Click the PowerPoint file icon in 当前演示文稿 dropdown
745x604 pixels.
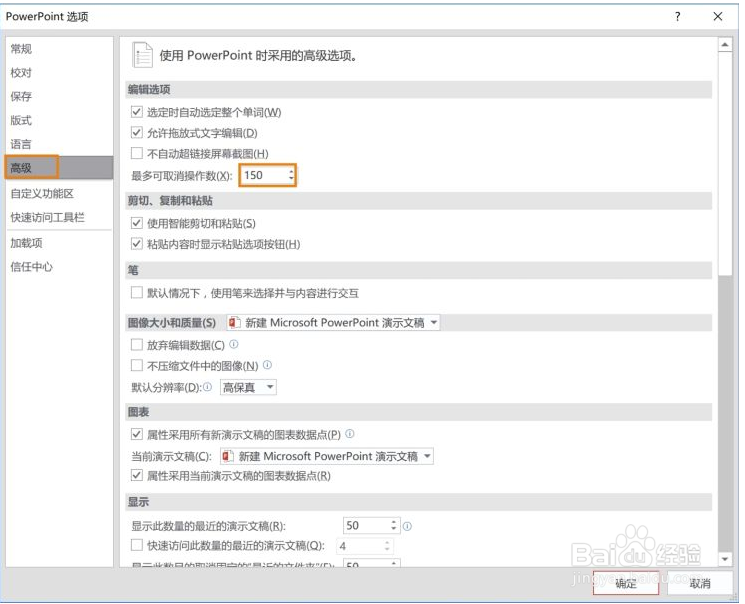[x=227, y=456]
